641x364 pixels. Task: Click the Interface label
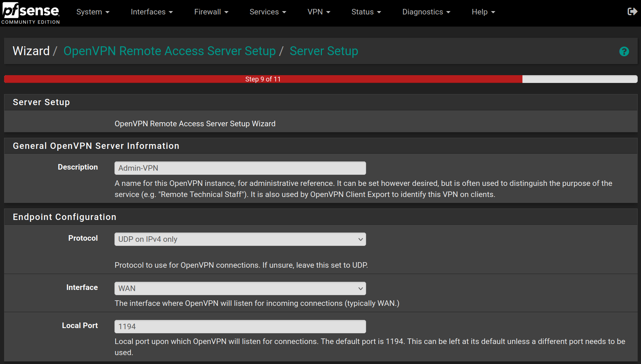click(x=82, y=287)
